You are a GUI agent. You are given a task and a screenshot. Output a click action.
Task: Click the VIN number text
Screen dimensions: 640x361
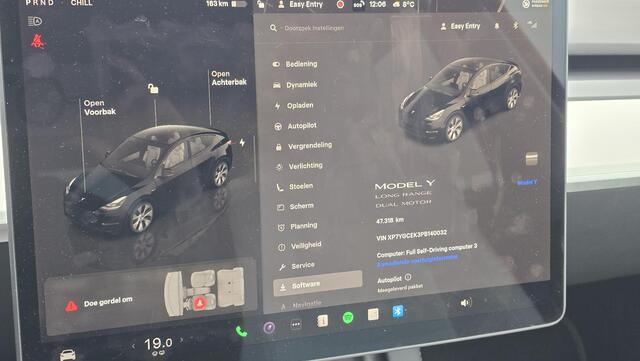411,235
